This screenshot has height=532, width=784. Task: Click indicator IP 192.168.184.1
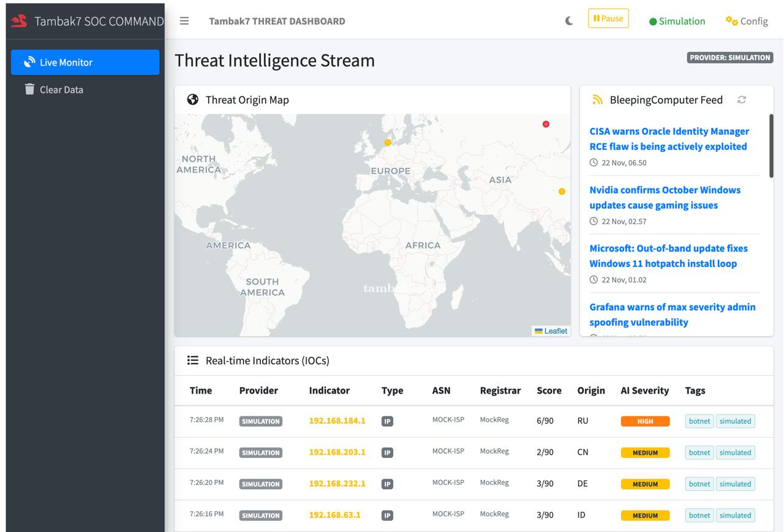coord(337,421)
